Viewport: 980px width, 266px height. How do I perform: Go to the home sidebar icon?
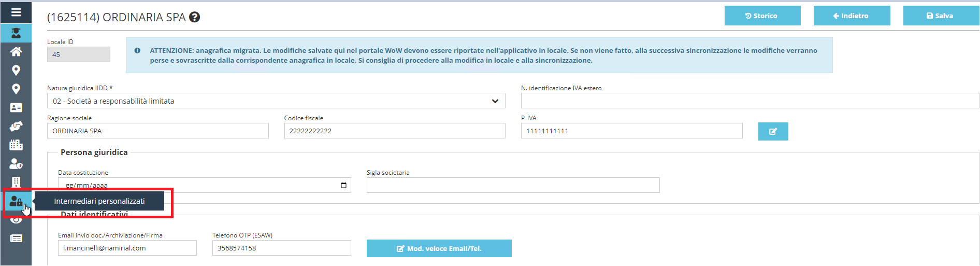(x=16, y=51)
